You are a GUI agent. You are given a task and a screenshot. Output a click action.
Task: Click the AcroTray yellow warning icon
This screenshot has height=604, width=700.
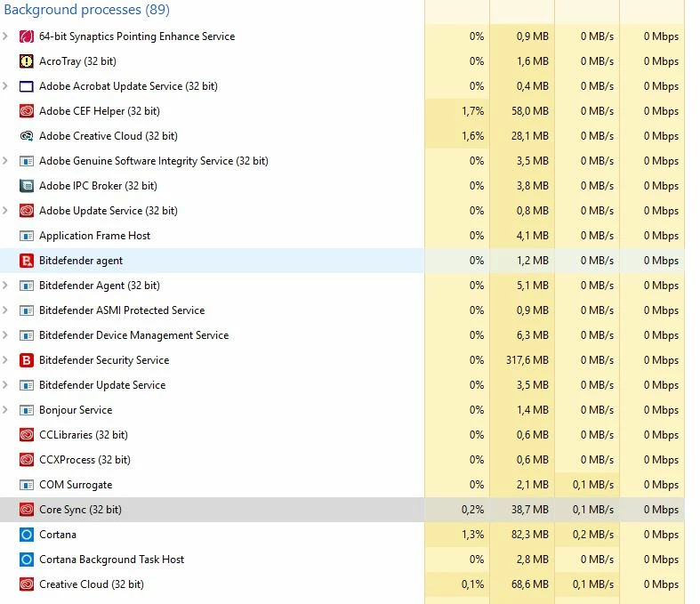tap(27, 61)
